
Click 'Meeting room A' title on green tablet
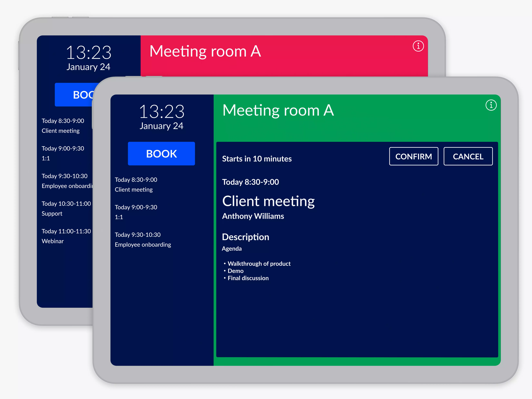[278, 110]
